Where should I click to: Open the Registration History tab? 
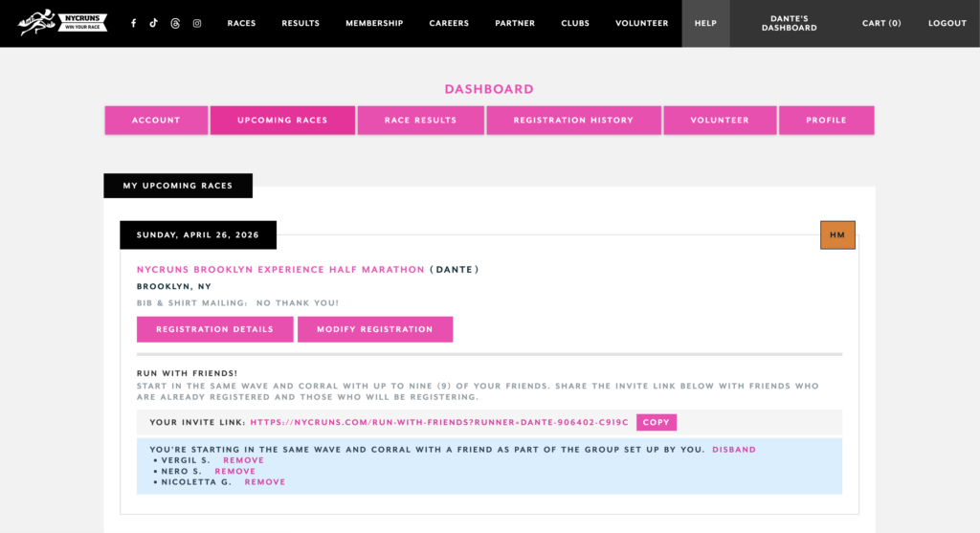[x=573, y=121]
